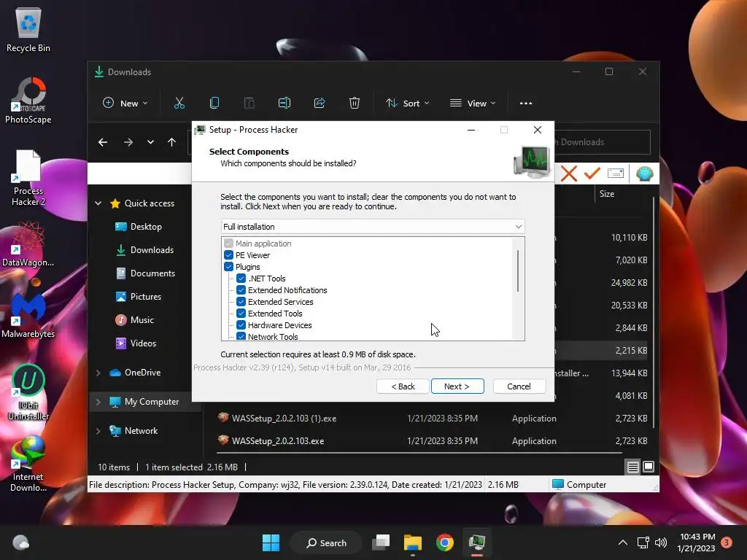Open the View dropdown menu
Viewport: 747px width, 560px height.
pyautogui.click(x=473, y=103)
